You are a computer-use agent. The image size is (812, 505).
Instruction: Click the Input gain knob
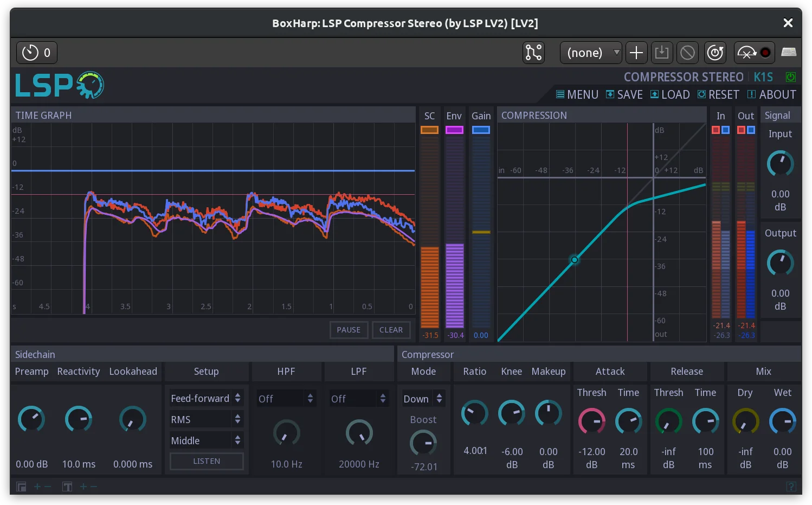[x=780, y=164]
